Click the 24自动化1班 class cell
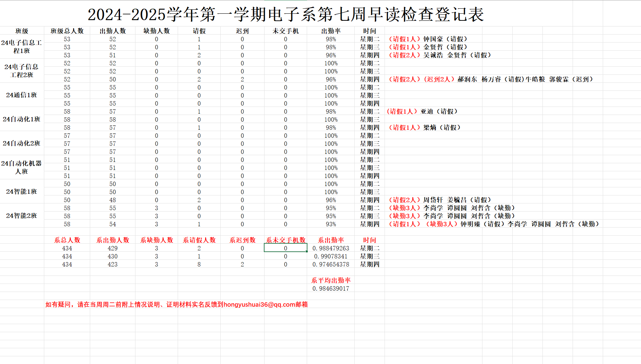Viewport: 641px width, 364px height. (22, 119)
